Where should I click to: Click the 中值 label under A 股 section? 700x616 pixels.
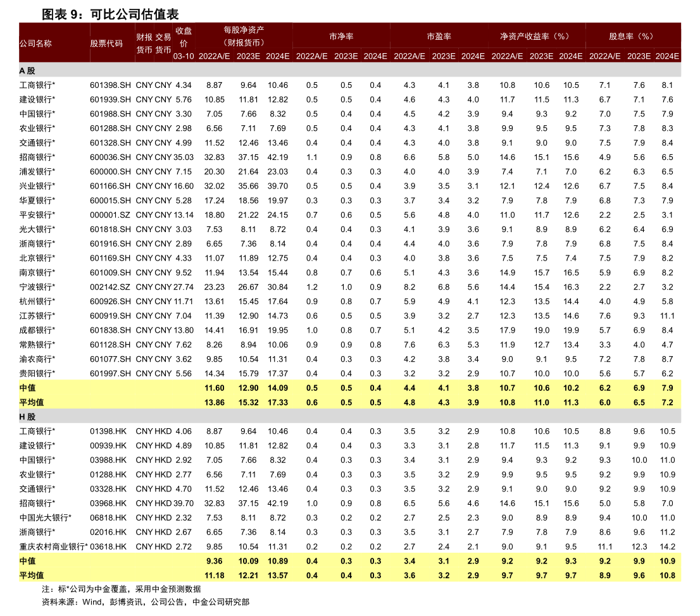click(x=27, y=388)
